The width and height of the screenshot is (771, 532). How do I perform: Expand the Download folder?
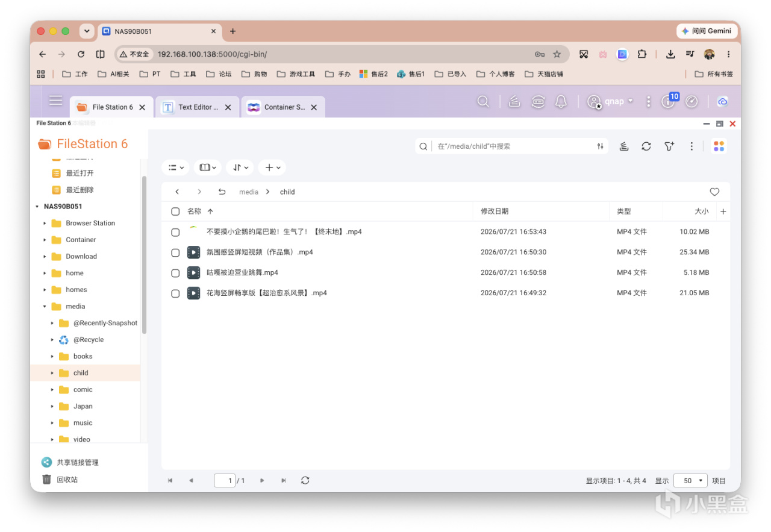[x=45, y=257]
